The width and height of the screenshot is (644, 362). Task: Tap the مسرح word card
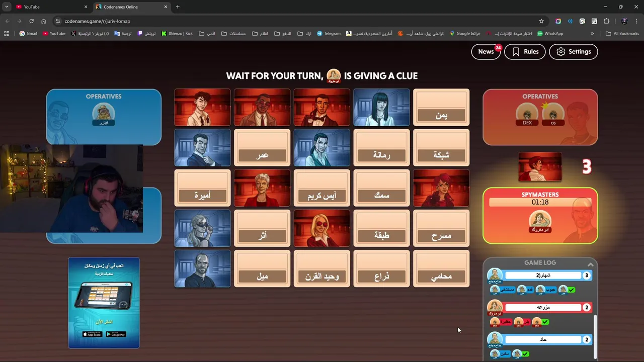pyautogui.click(x=441, y=228)
